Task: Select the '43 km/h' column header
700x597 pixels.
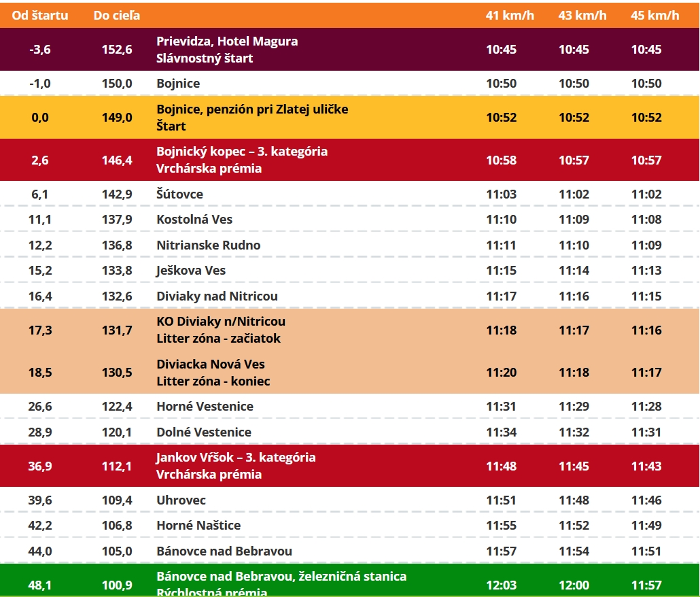Action: click(x=582, y=15)
